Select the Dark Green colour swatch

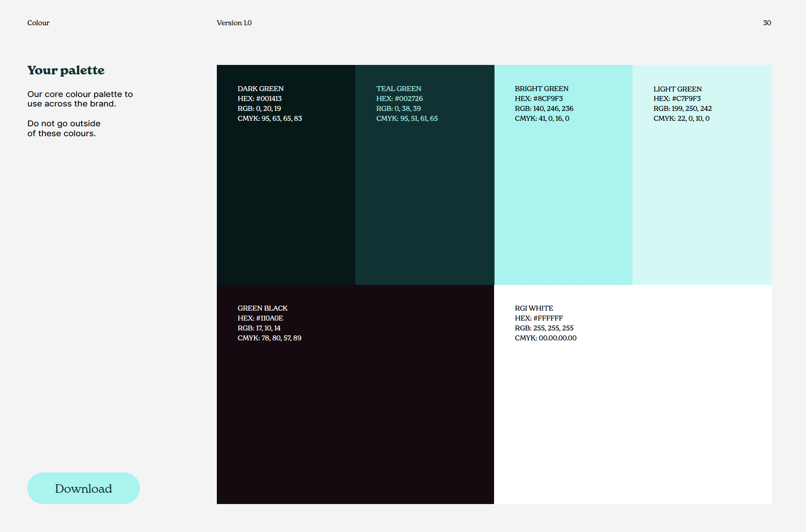tap(286, 194)
